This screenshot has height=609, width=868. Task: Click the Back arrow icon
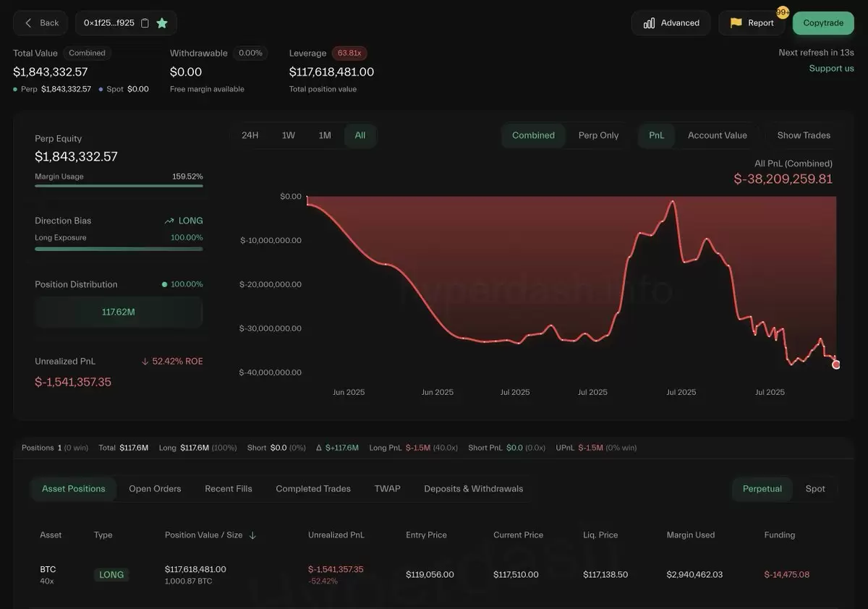[28, 23]
